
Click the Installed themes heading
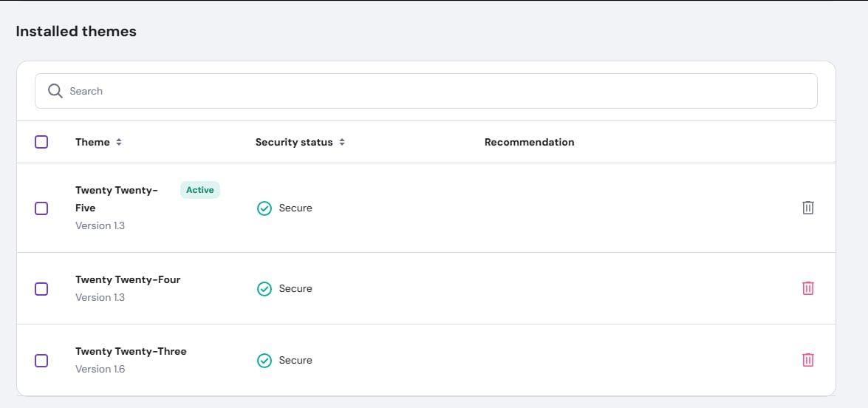76,31
